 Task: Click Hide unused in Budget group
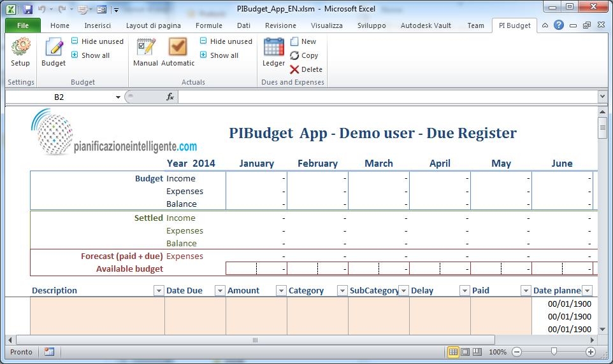(x=97, y=41)
